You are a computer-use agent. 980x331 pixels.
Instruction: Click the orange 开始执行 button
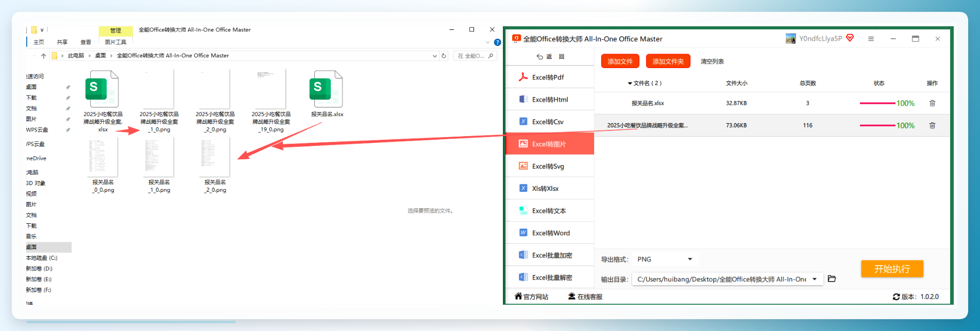click(x=892, y=269)
